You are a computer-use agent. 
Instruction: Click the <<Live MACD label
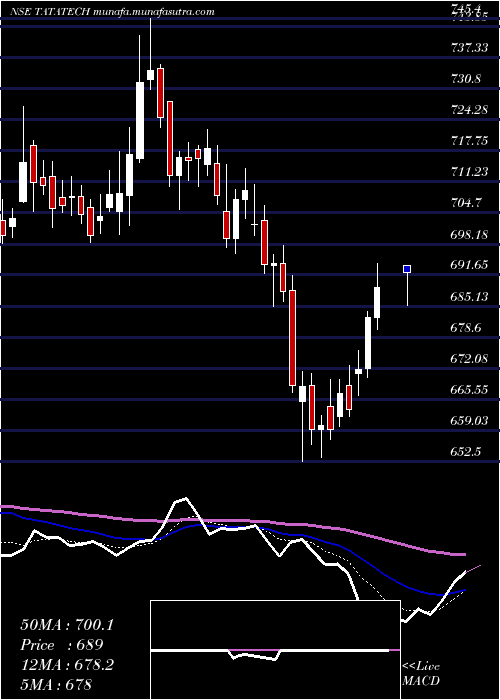coord(421,673)
